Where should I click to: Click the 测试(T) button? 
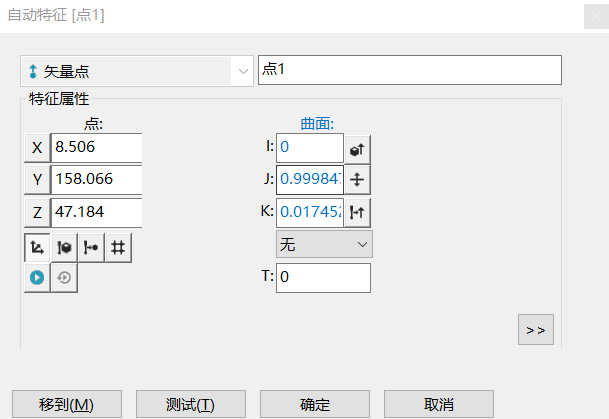[190, 404]
